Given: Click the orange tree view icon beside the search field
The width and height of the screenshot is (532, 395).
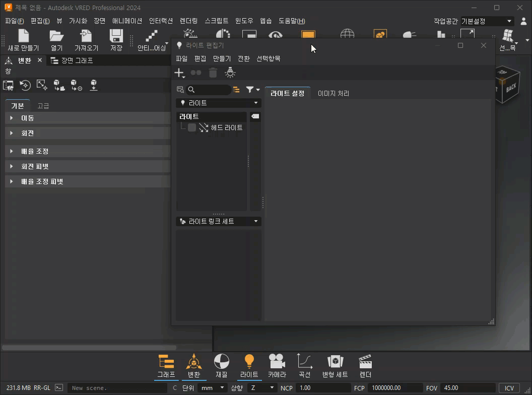Looking at the screenshot, I should (236, 90).
